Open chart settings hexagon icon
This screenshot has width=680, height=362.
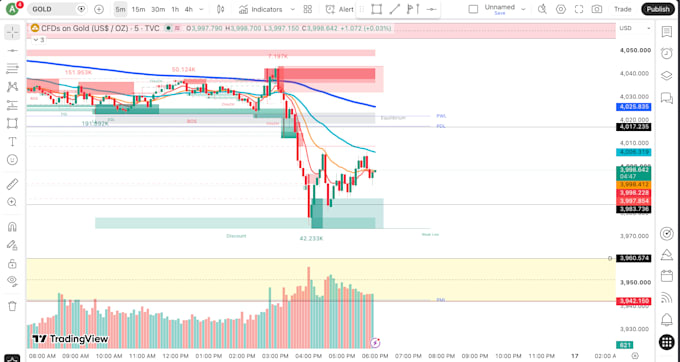pos(561,9)
